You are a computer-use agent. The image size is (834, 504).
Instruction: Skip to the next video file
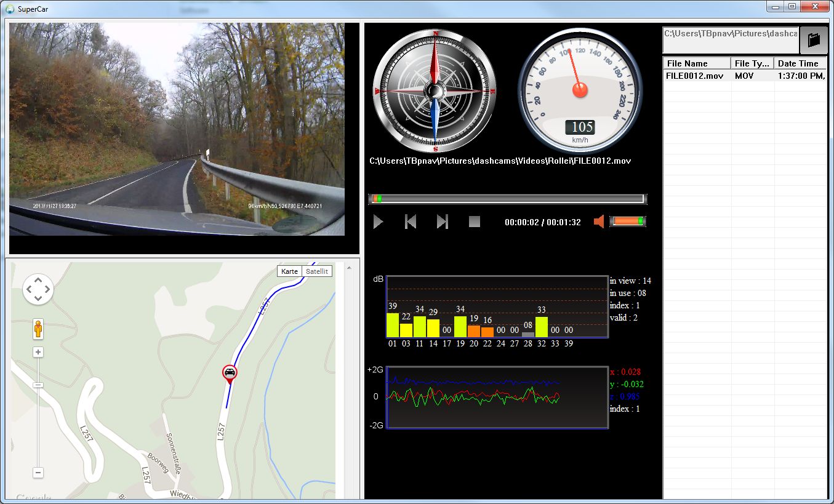(x=442, y=222)
